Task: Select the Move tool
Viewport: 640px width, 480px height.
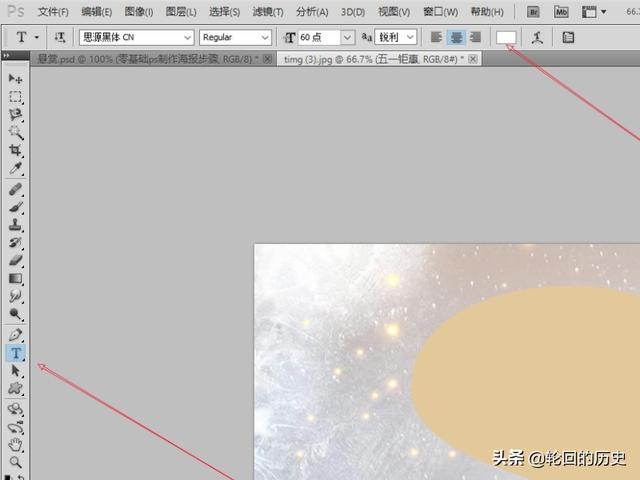Action: 16,78
